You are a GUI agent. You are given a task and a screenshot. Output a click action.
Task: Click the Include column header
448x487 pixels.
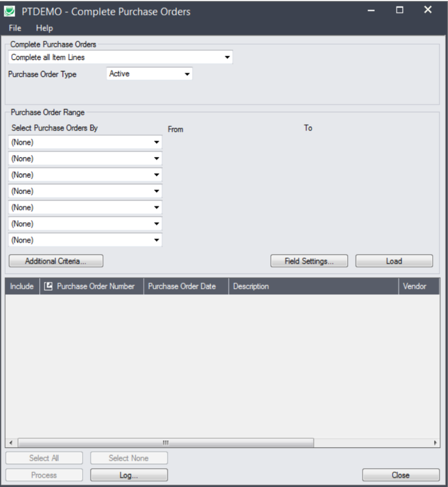22,286
